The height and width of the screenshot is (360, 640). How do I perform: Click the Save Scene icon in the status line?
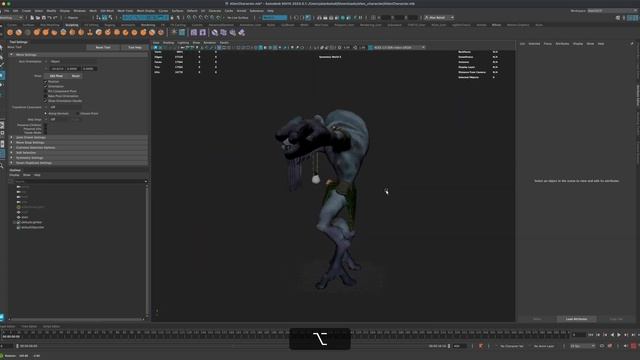coord(43,18)
